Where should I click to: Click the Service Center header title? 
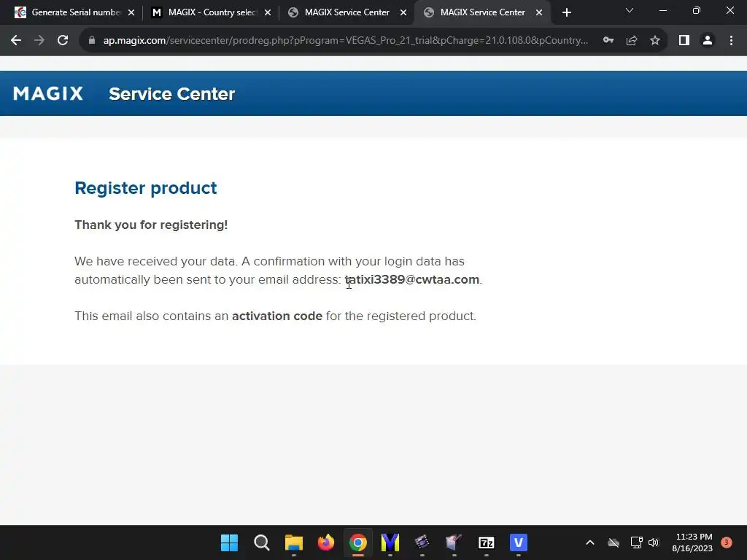pyautogui.click(x=172, y=94)
